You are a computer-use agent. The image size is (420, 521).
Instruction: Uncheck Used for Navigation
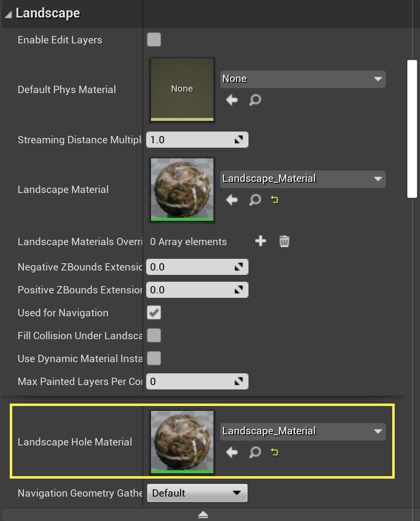pyautogui.click(x=154, y=312)
